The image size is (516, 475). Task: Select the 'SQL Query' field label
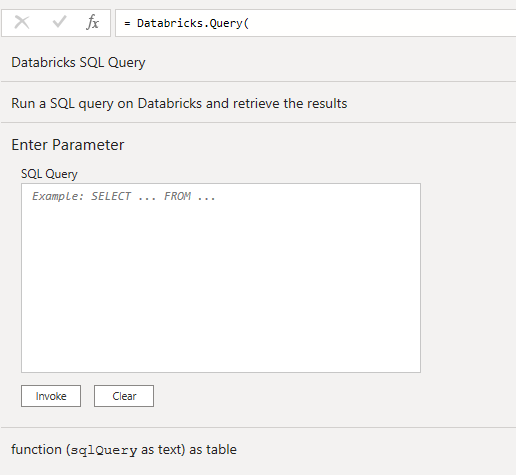tap(49, 174)
